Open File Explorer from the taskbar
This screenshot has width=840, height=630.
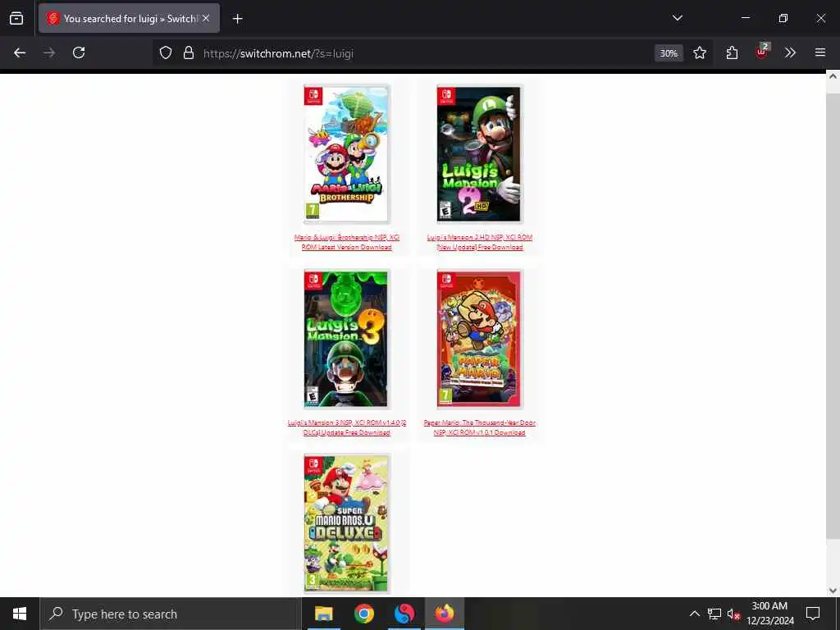tap(323, 614)
